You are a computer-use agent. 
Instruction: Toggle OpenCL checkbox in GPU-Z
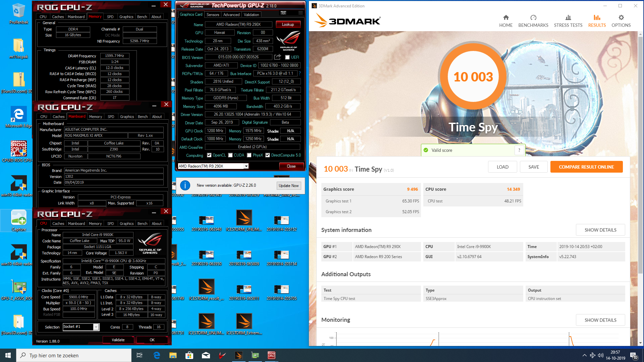[209, 155]
